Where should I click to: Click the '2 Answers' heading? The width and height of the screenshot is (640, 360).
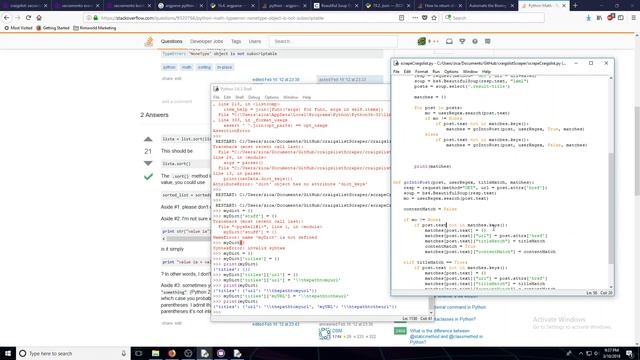[x=154, y=115]
